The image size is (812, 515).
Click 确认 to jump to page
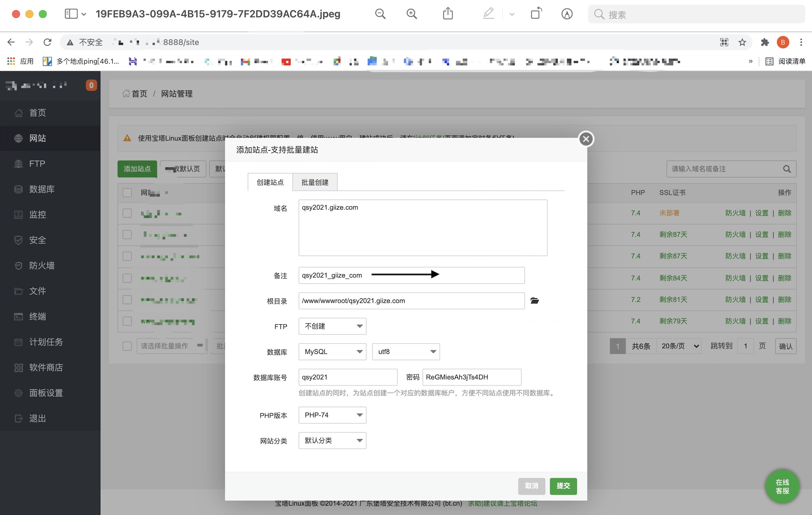click(x=785, y=346)
